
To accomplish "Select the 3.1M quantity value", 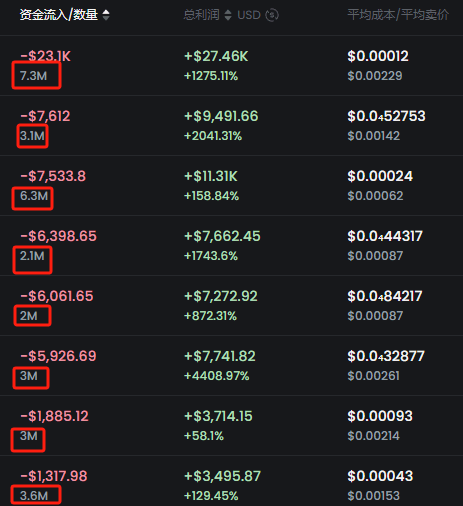I will [32, 136].
